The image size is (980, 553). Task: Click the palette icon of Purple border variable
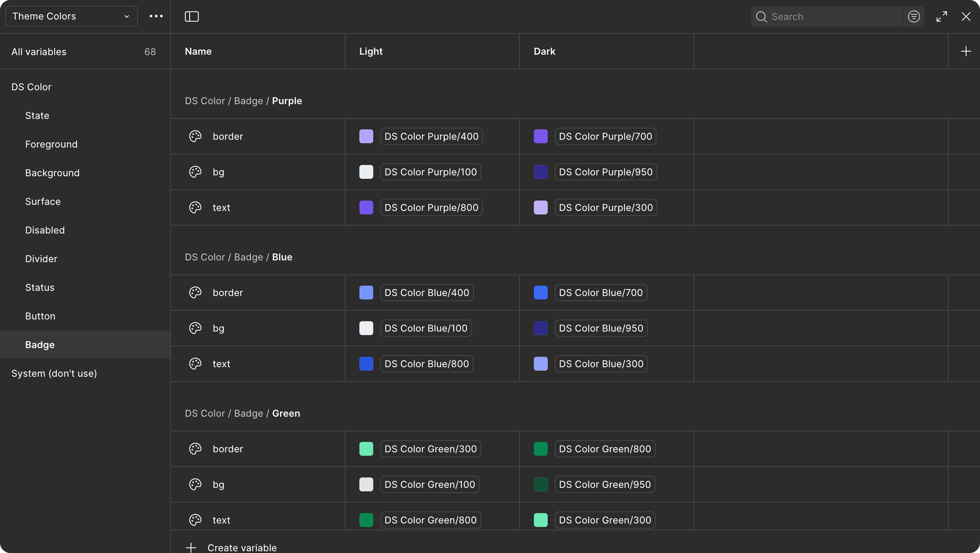pyautogui.click(x=195, y=136)
